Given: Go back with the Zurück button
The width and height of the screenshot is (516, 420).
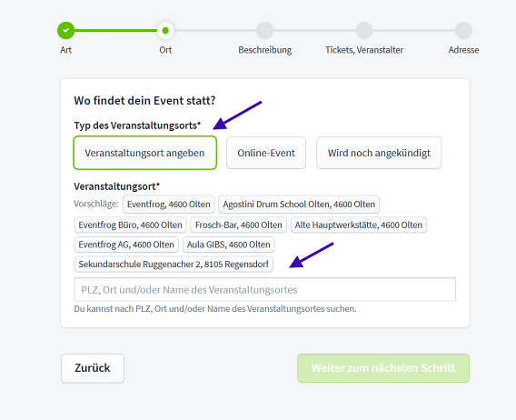Looking at the screenshot, I should click(x=93, y=368).
